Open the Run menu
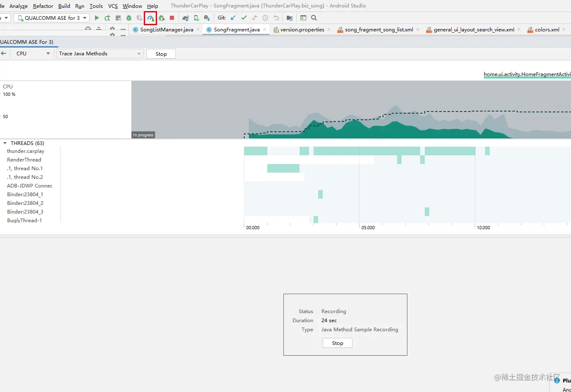Screen dimensions: 571x392 click(x=80, y=6)
